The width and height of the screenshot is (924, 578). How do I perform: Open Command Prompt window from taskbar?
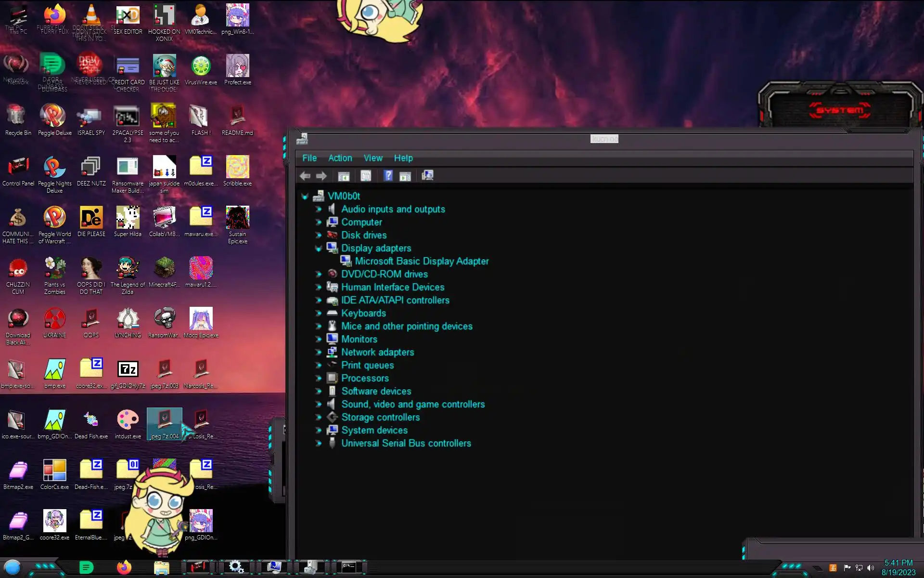349,567
